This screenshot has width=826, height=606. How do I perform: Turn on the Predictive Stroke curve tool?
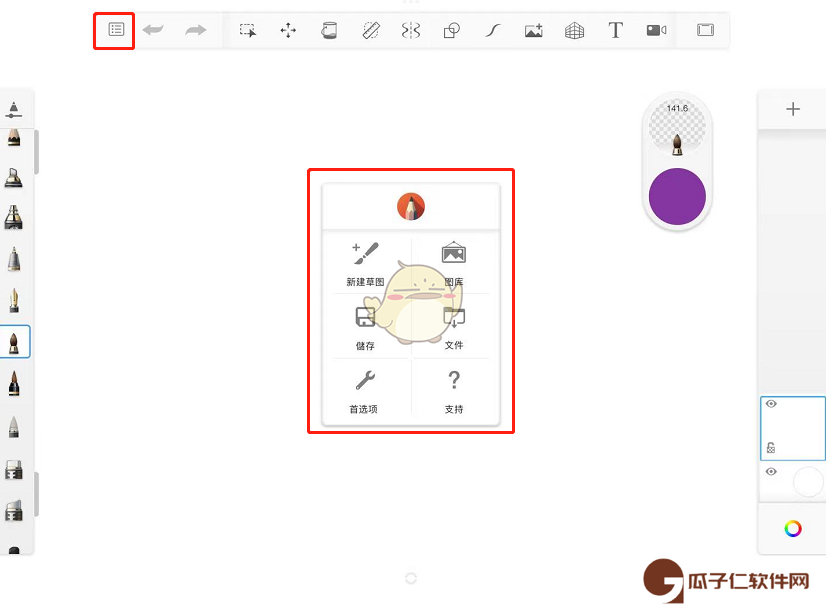(493, 31)
